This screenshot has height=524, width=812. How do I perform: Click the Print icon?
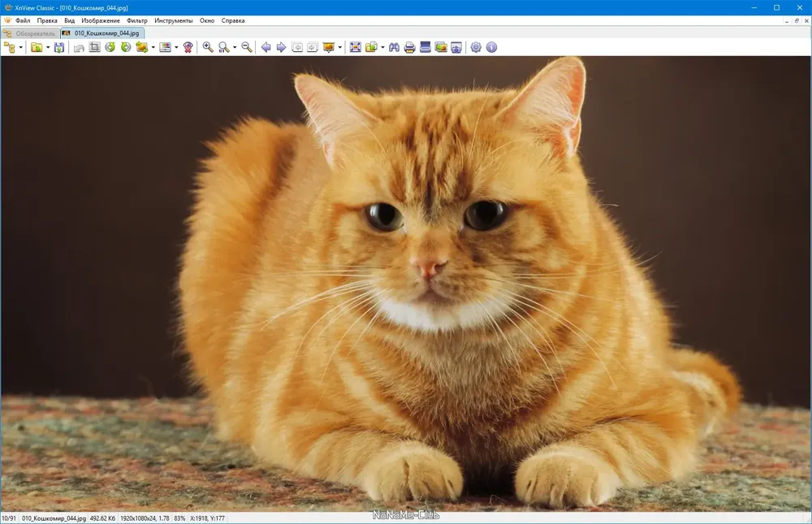(x=409, y=48)
